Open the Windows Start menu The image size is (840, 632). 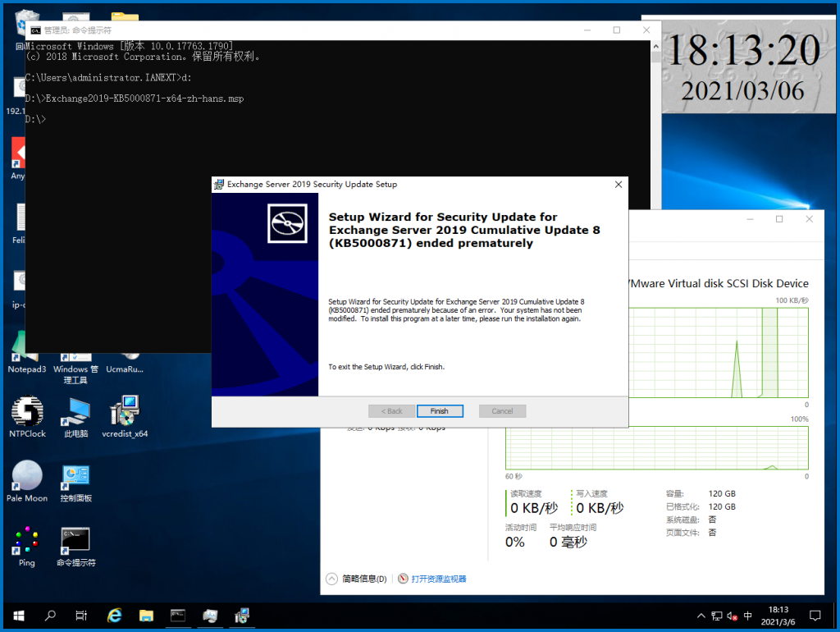17,616
